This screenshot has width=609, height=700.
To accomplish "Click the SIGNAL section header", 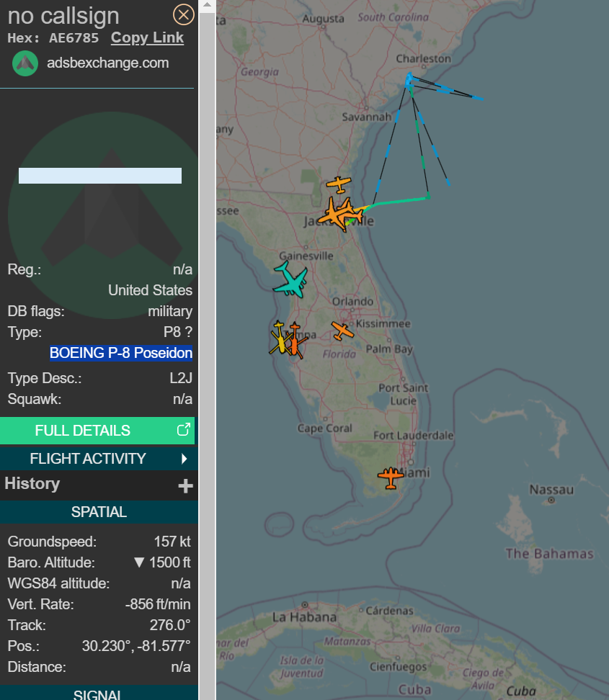I will (99, 694).
